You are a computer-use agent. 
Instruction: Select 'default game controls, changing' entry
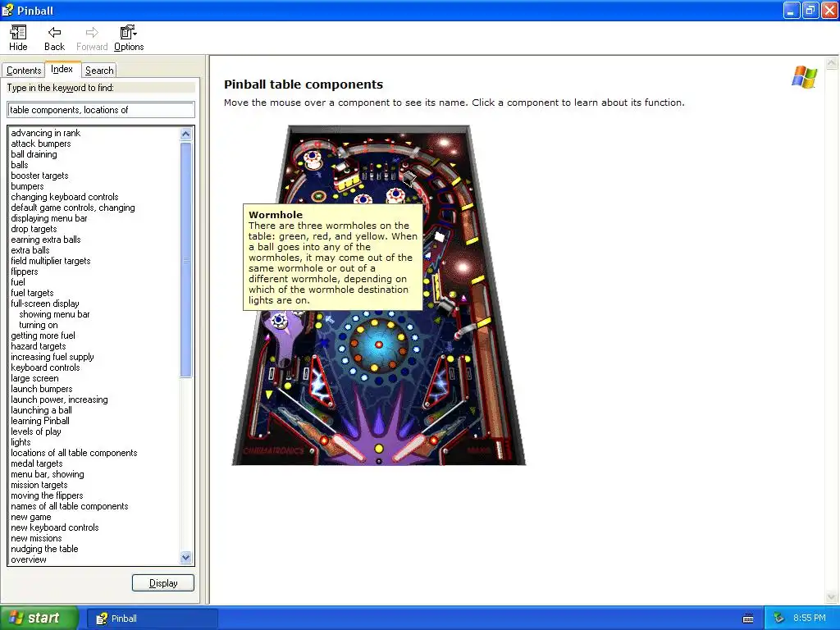pyautogui.click(x=73, y=208)
